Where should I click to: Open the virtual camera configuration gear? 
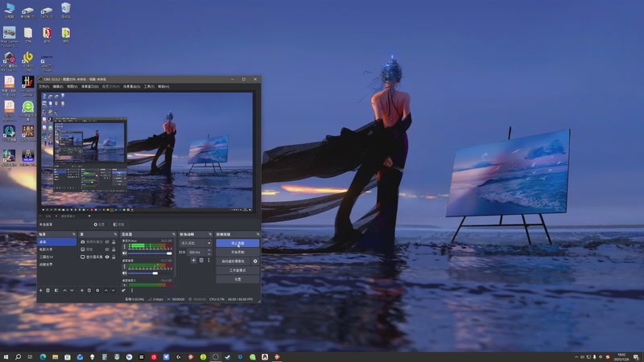(255, 261)
